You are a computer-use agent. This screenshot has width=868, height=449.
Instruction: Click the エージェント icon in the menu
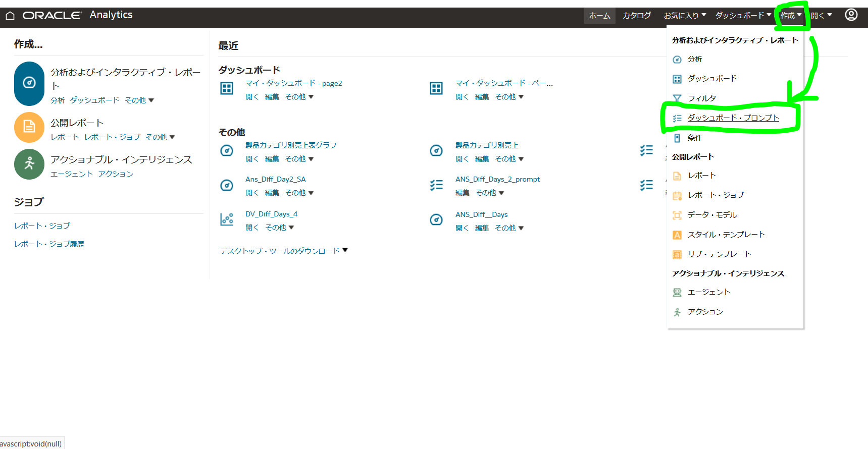(x=677, y=293)
